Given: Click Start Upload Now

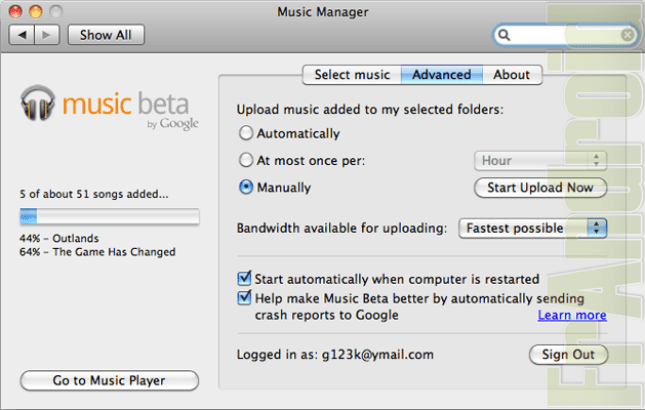Looking at the screenshot, I should 541,188.
